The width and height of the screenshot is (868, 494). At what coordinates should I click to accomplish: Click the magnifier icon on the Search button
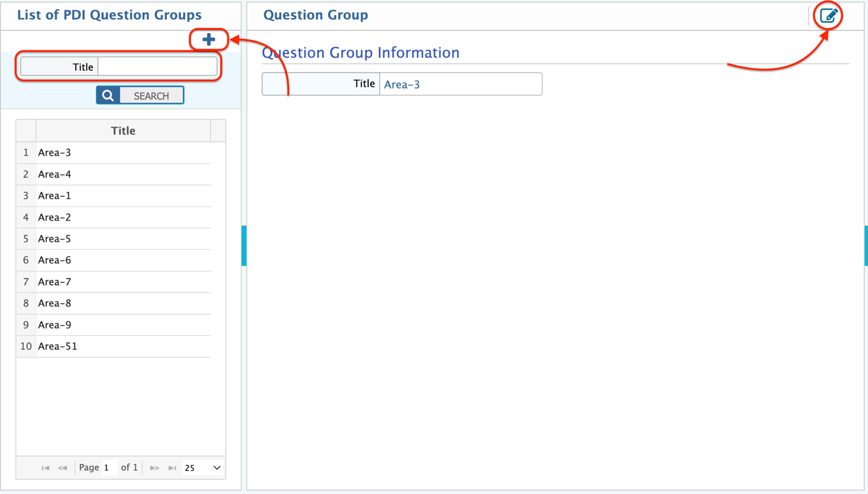[x=108, y=96]
